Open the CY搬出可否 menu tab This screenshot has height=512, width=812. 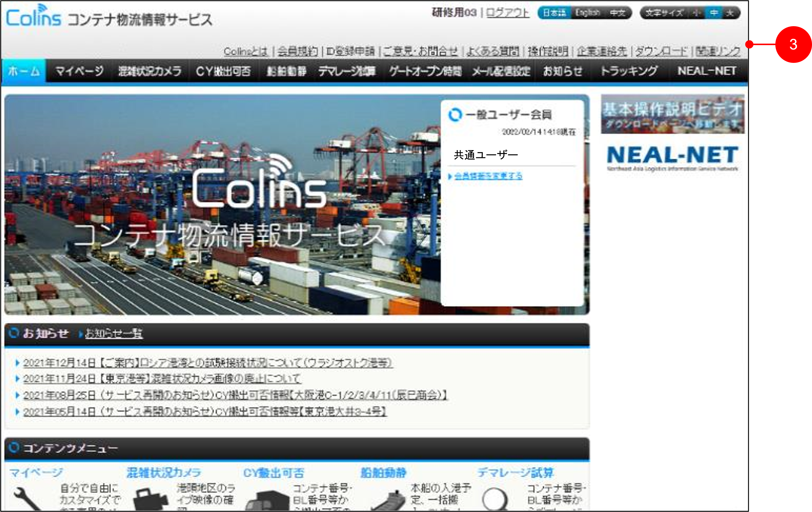(223, 71)
